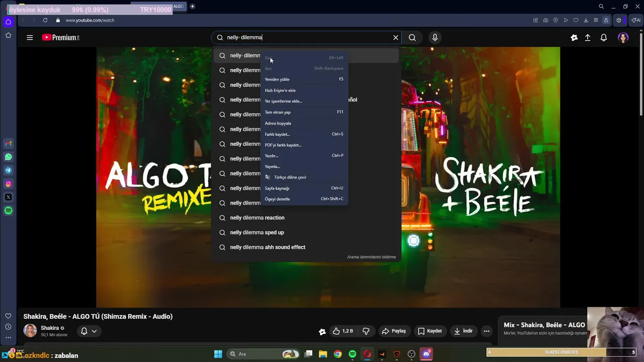Choose suggestion nelly dilemma sped up
Screen dimensions: 644x362
pos(306,232)
